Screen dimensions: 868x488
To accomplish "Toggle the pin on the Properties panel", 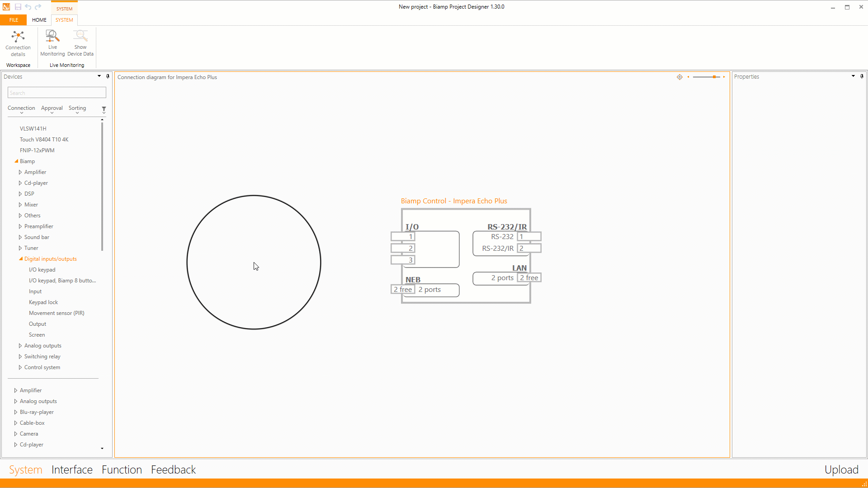I will [862, 76].
